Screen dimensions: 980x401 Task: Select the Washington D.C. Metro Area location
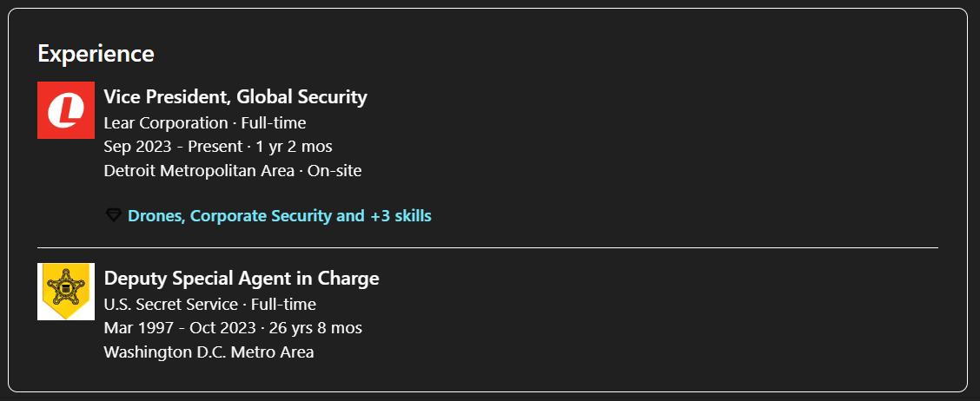pyautogui.click(x=209, y=352)
